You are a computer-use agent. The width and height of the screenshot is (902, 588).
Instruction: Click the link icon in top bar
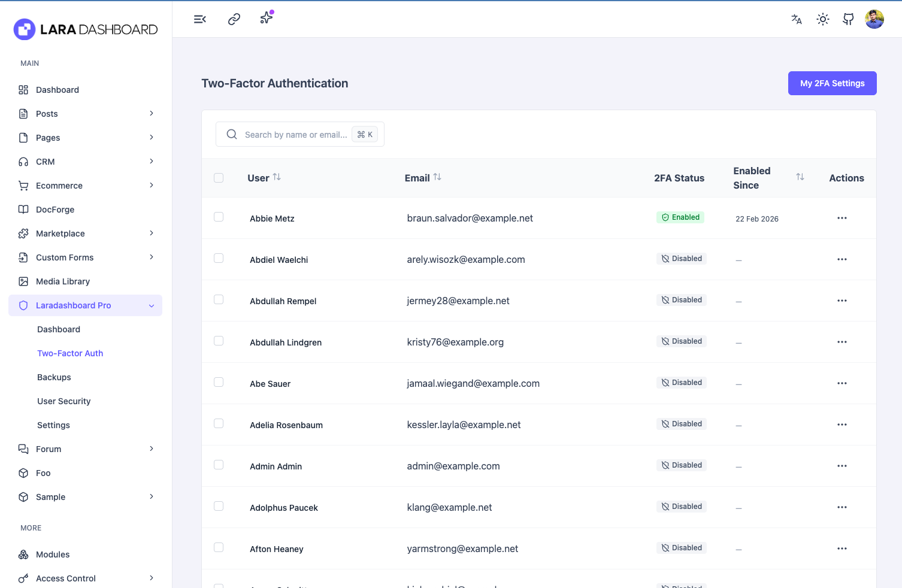pos(234,19)
